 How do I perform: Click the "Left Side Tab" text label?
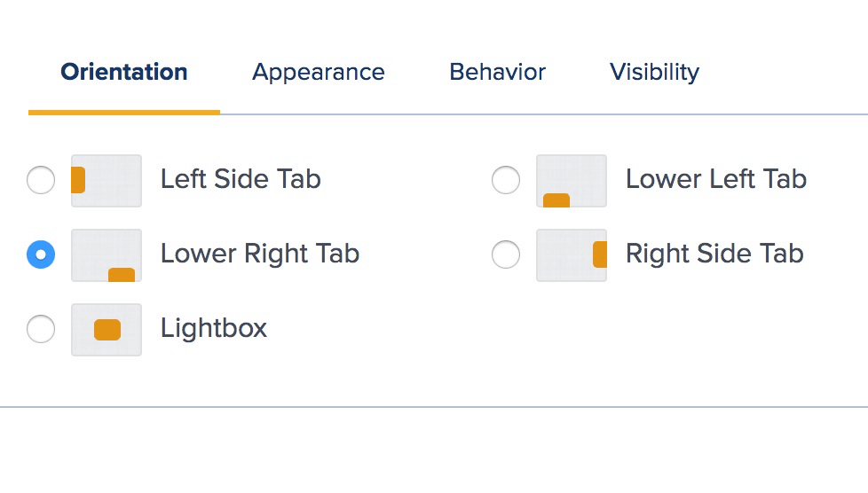pyautogui.click(x=241, y=179)
